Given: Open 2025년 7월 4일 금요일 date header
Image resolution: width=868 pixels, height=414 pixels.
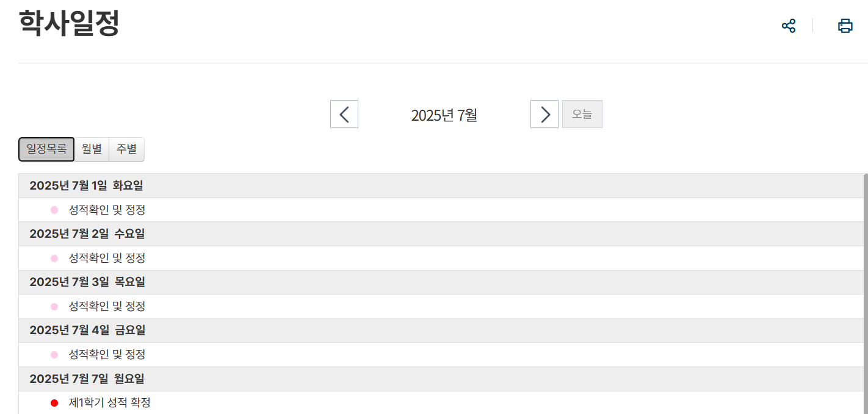Looking at the screenshot, I should point(87,330).
